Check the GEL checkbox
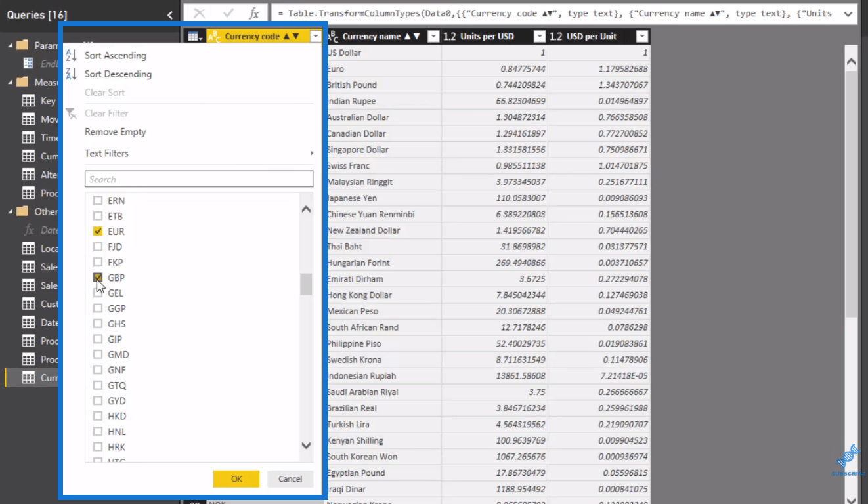 click(98, 293)
